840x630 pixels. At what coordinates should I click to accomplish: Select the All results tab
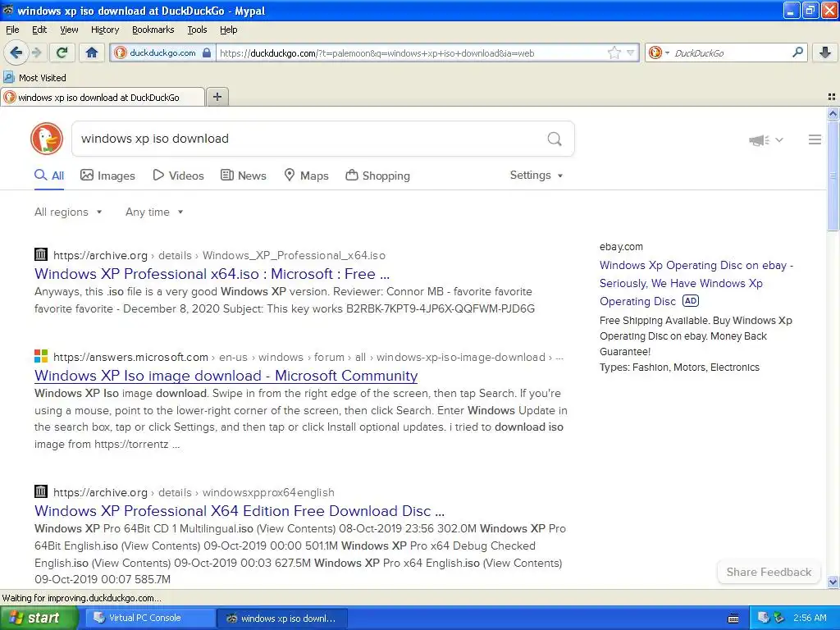tap(49, 176)
